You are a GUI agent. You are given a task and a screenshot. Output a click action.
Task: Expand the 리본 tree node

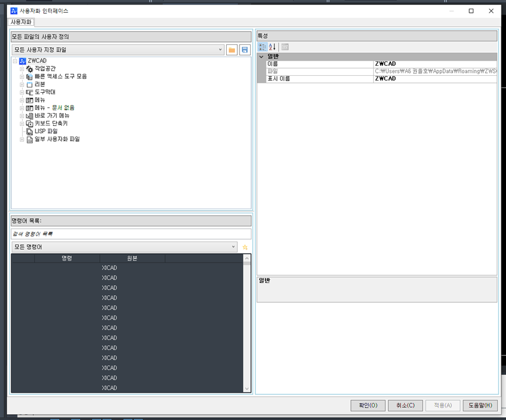click(x=22, y=85)
